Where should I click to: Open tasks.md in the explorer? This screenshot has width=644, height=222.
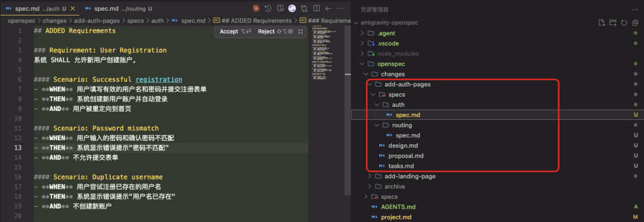401,166
